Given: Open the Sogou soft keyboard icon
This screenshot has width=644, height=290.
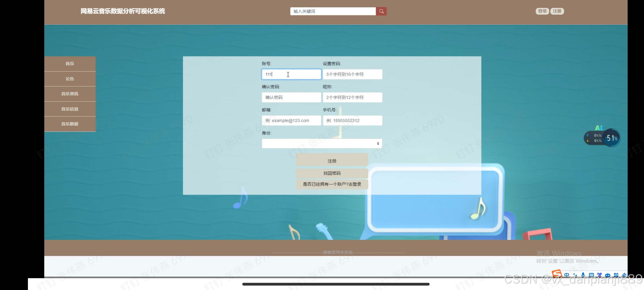Looking at the screenshot, I should coord(591,275).
